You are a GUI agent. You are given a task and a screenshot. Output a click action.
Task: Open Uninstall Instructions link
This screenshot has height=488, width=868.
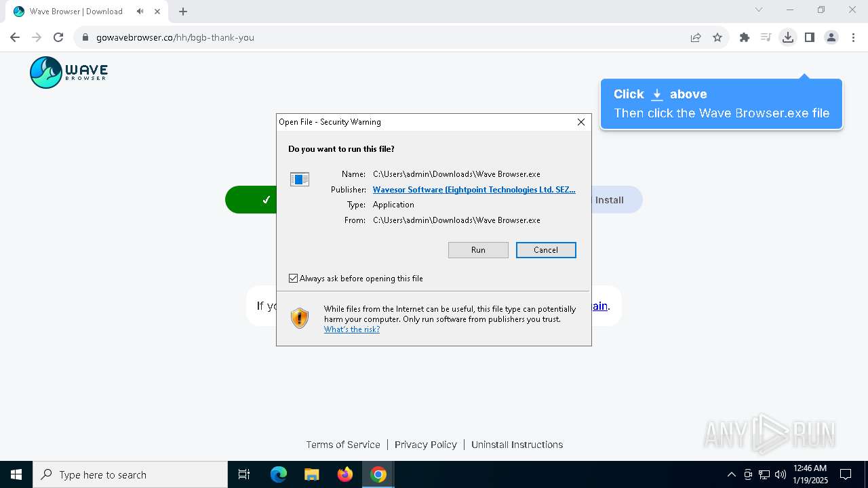tap(517, 445)
